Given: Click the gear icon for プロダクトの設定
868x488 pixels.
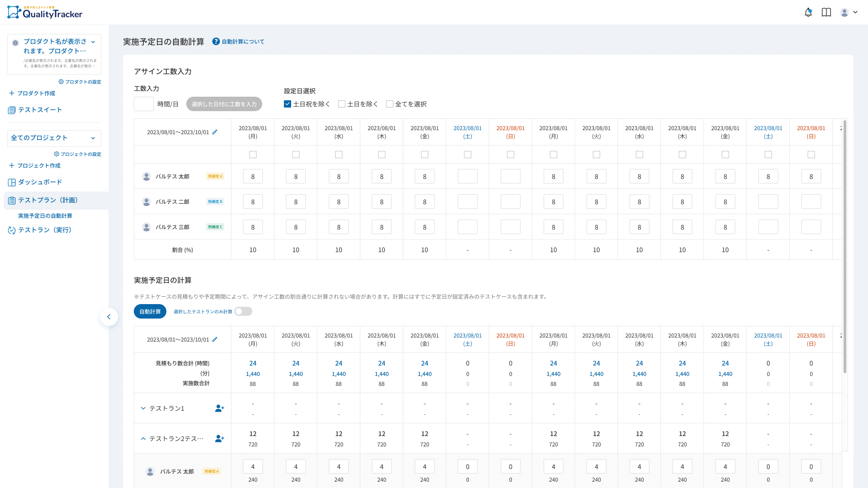Looking at the screenshot, I should pos(61,82).
